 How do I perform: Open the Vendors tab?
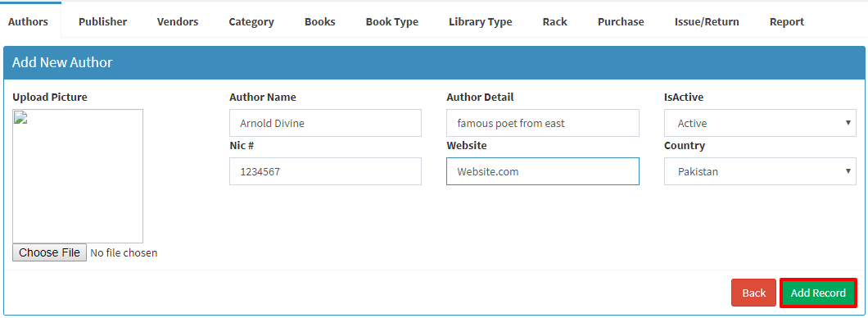point(178,21)
